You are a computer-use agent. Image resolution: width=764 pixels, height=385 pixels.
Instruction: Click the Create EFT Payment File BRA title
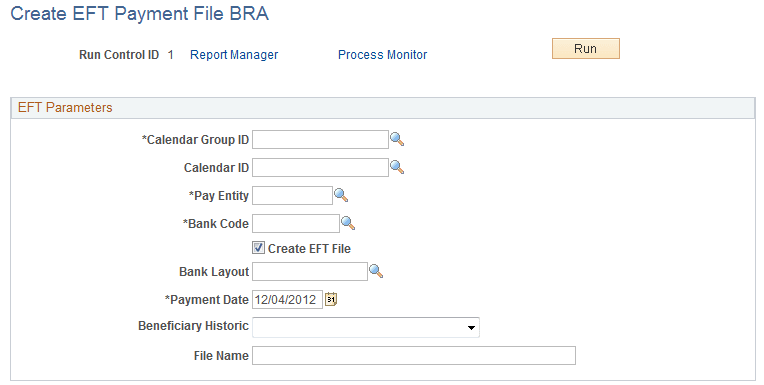139,14
